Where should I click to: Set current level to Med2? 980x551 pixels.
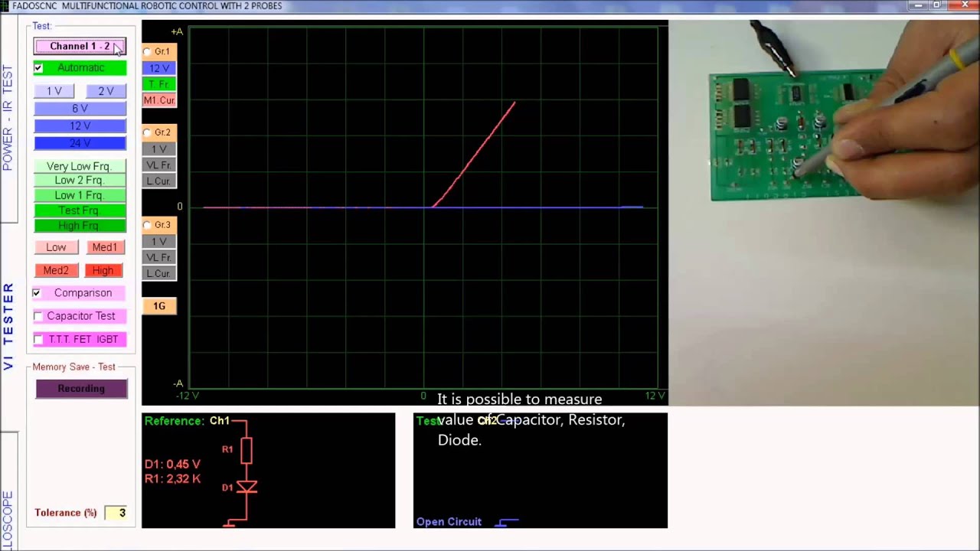pyautogui.click(x=56, y=270)
